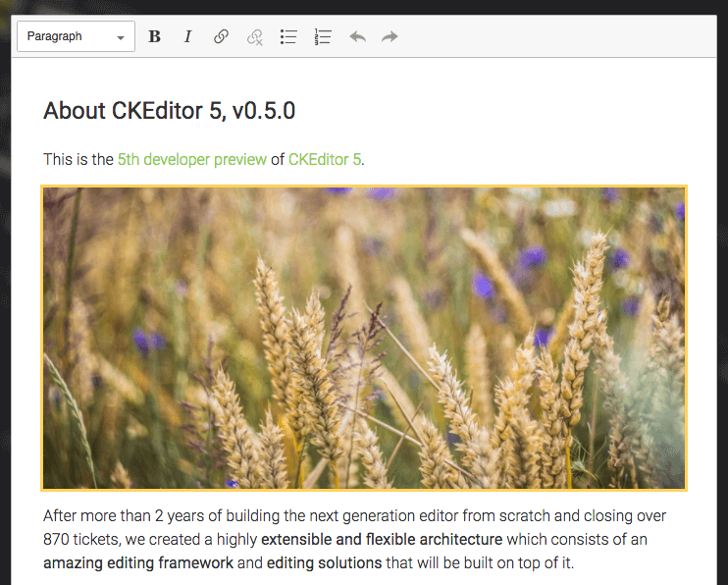This screenshot has width=728, height=585.
Task: Click the undo arrow icon
Action: click(357, 36)
